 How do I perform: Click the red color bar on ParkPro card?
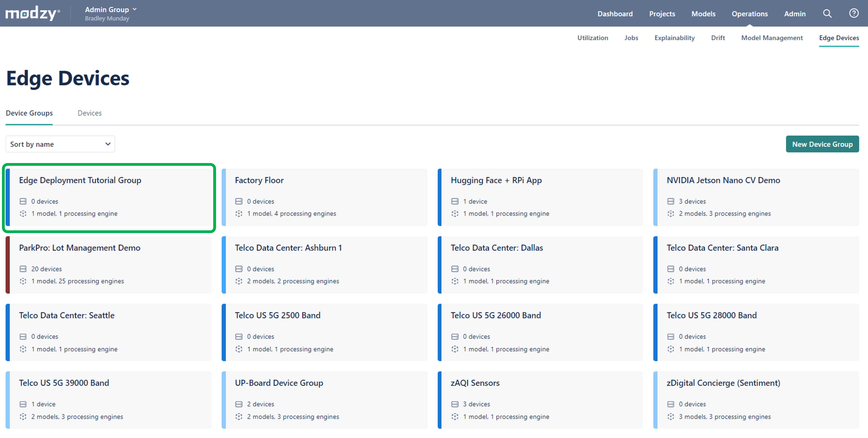click(8, 265)
